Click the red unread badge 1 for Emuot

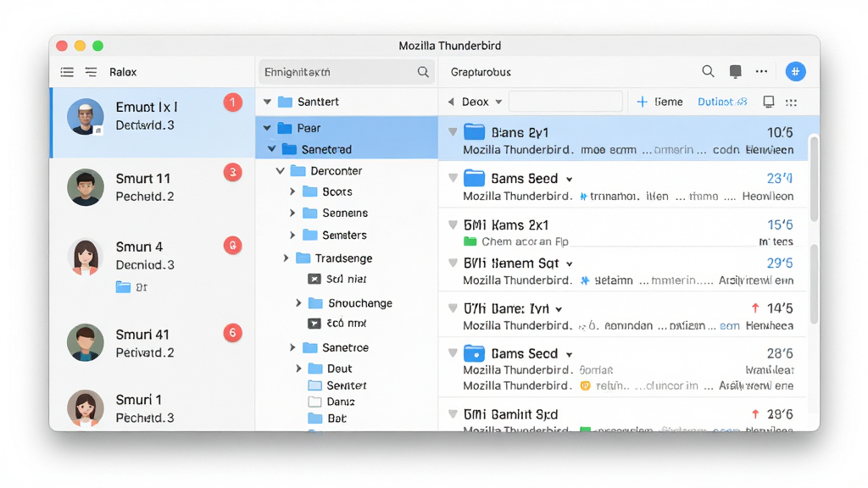233,103
